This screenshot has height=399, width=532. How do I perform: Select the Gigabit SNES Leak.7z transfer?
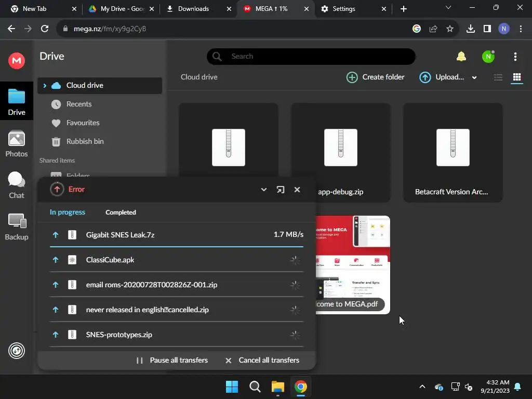177,235
